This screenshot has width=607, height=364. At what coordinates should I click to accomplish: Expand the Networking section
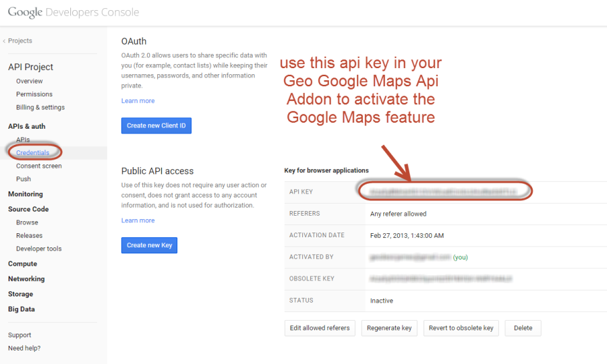click(26, 278)
